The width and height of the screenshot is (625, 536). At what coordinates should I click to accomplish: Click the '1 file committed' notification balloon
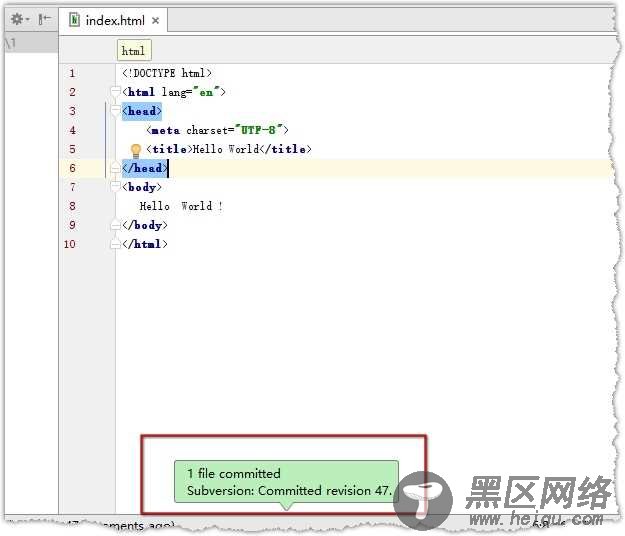(x=286, y=481)
